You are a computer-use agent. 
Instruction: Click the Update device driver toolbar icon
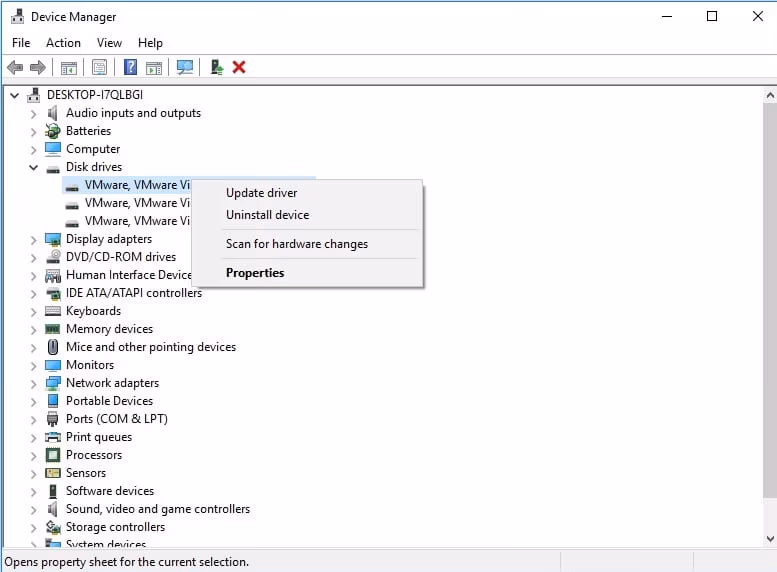(x=216, y=67)
